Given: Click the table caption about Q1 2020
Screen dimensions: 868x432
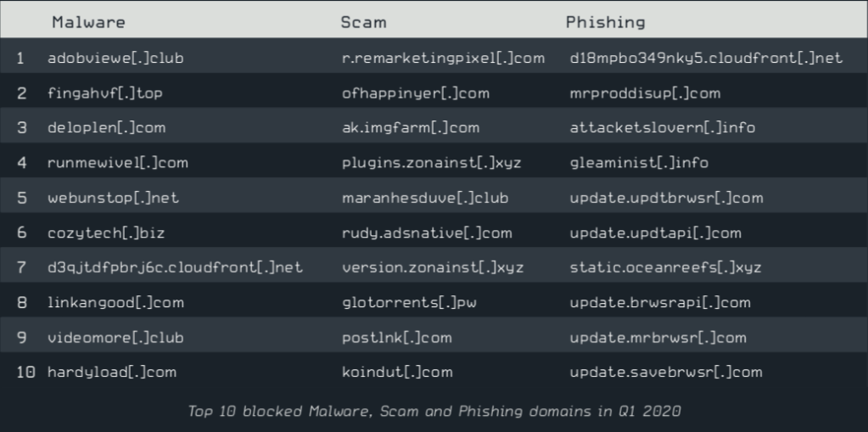Looking at the screenshot, I should click(x=434, y=412).
